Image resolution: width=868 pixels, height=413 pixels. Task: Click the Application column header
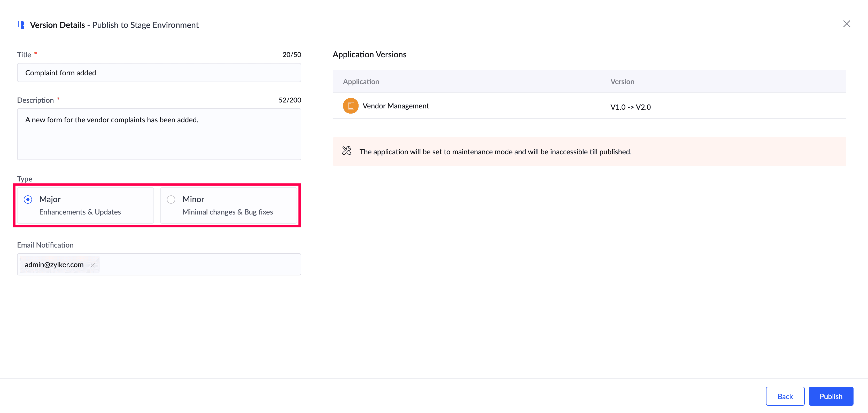pyautogui.click(x=361, y=82)
